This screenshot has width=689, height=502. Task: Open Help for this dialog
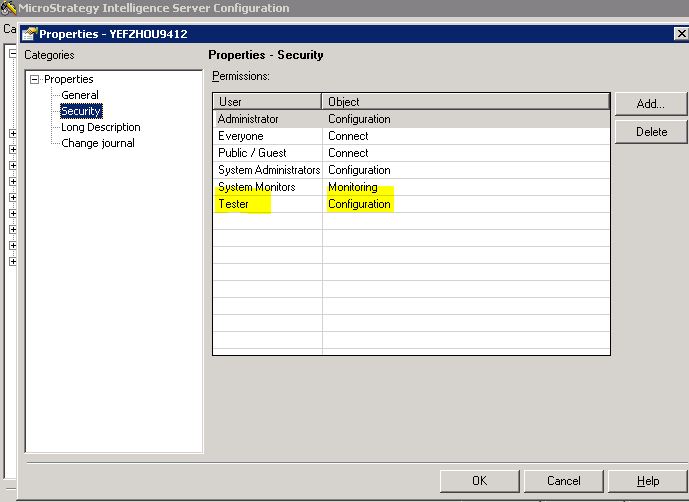click(647, 481)
